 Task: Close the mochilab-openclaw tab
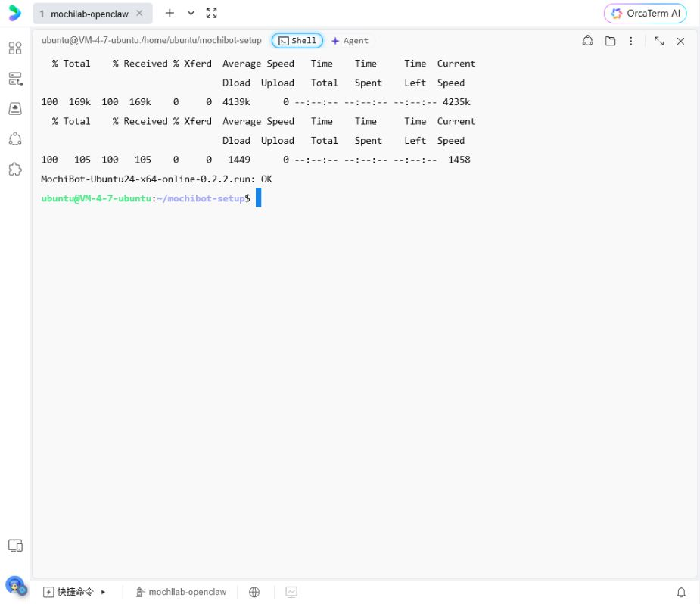pos(140,14)
